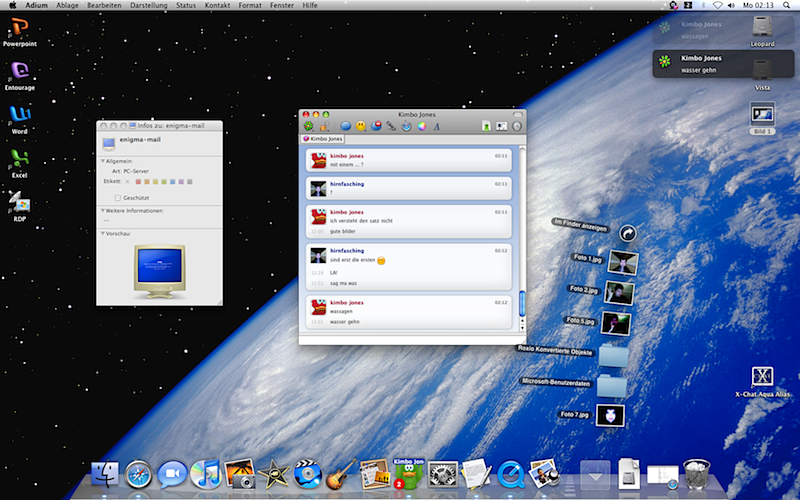Collapse the Vorschau section
This screenshot has width=800, height=500.
103,234
